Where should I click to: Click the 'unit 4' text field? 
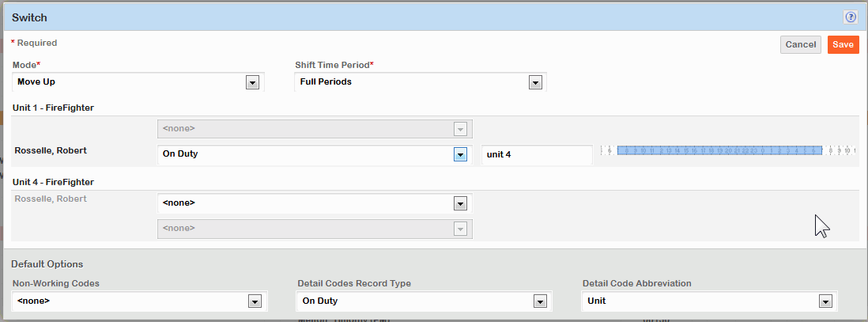[537, 154]
